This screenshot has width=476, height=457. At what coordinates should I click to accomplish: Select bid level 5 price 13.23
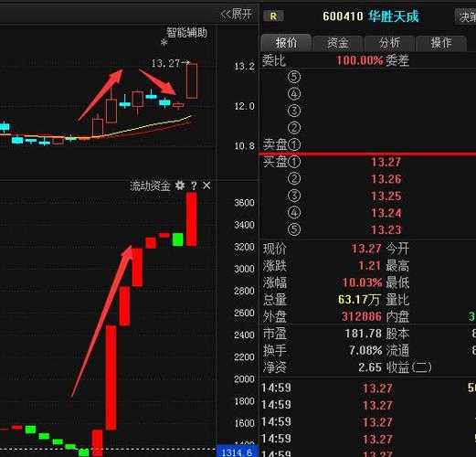(386, 229)
